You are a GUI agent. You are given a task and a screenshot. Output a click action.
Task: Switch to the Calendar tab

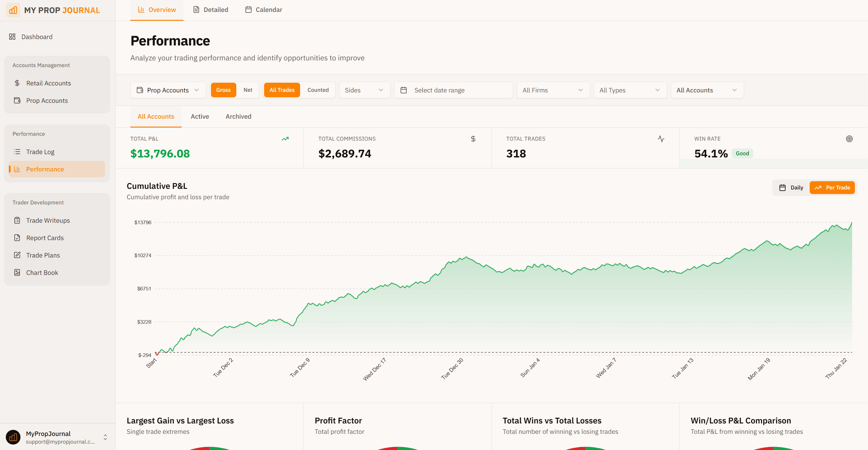click(264, 10)
